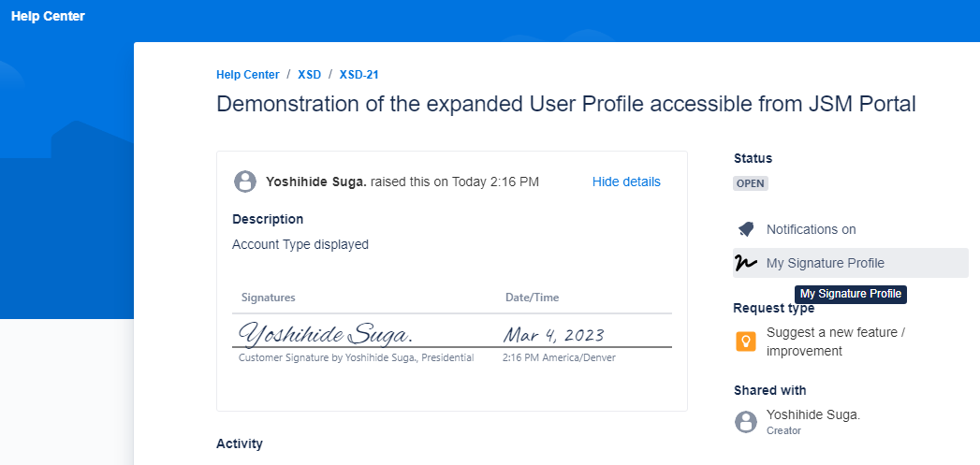Open the XSD breadcrumb link

pyautogui.click(x=309, y=75)
